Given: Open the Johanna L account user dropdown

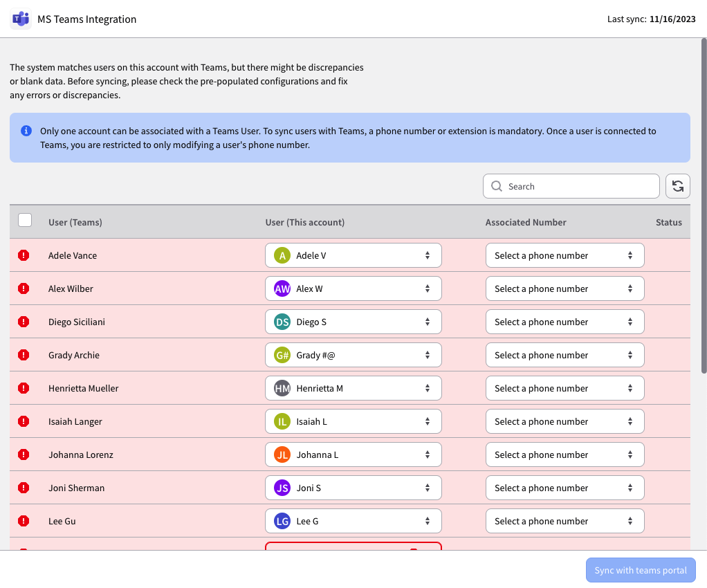Looking at the screenshot, I should pos(353,454).
